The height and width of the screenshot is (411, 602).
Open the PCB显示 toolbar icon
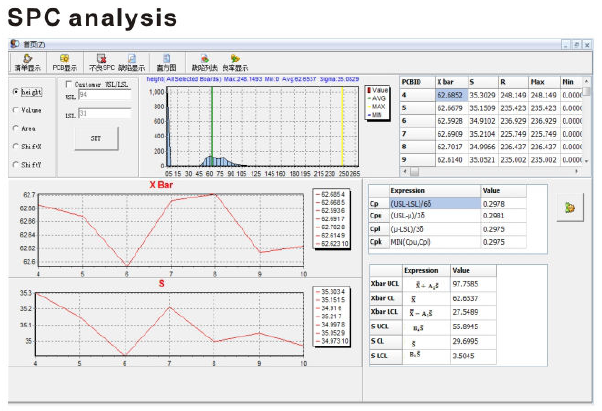(64, 61)
